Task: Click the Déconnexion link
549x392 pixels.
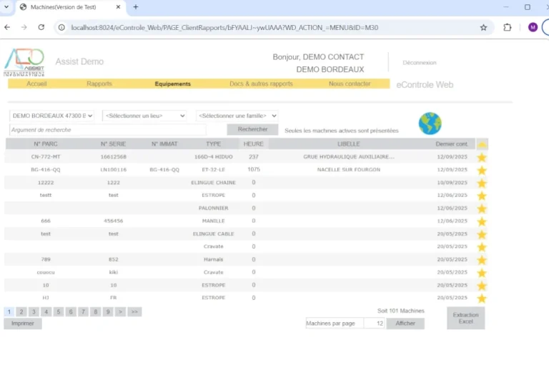Action: tap(419, 63)
